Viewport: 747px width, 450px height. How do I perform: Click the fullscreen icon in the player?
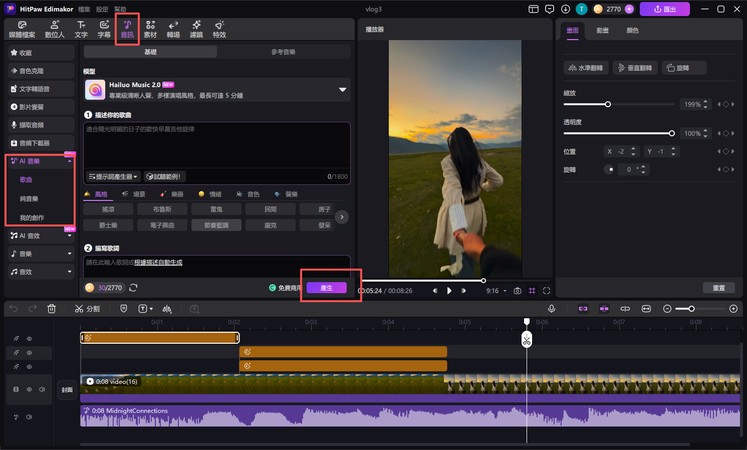click(x=547, y=291)
